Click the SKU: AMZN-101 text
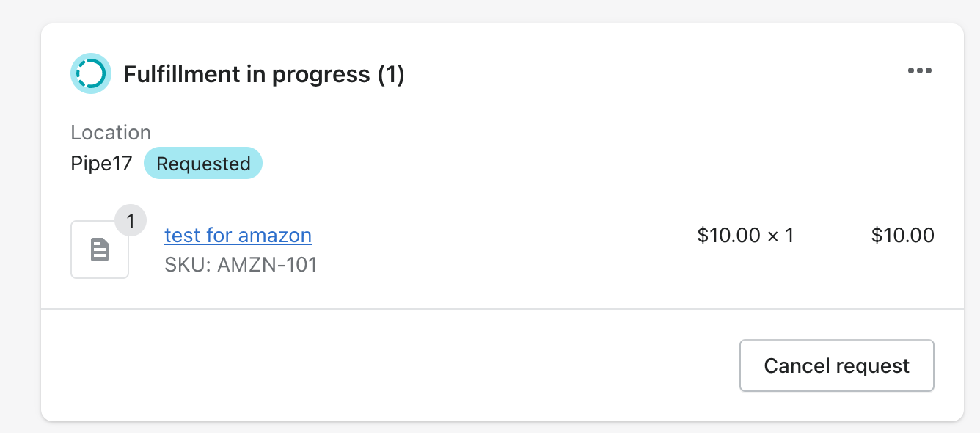Screen dimensions: 980x433 tap(241, 264)
